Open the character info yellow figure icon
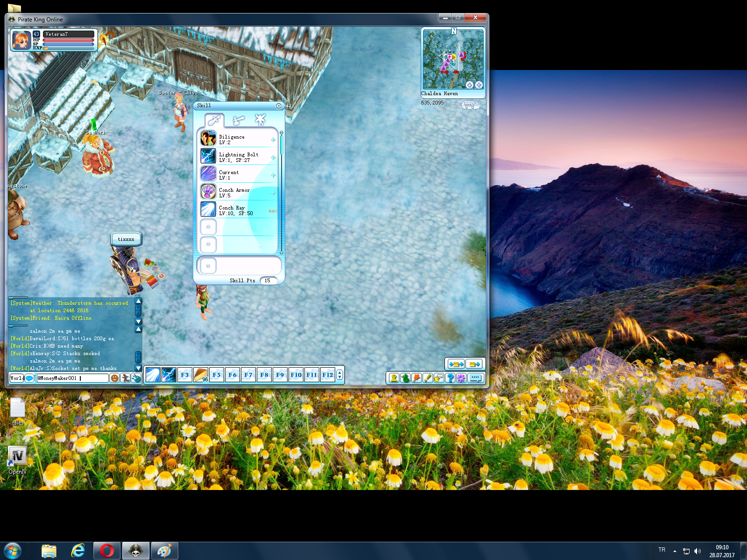Image resolution: width=747 pixels, height=560 pixels. [x=394, y=378]
